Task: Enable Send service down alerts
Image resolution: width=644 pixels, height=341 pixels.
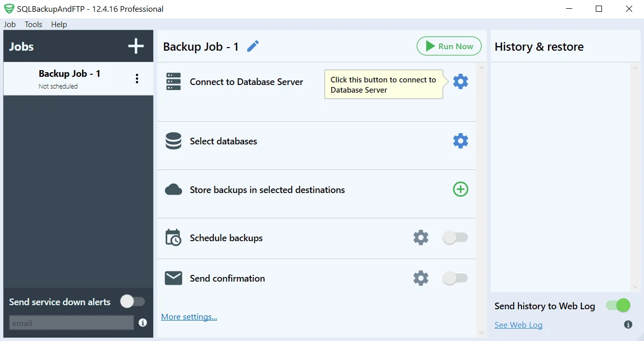Action: tap(133, 302)
